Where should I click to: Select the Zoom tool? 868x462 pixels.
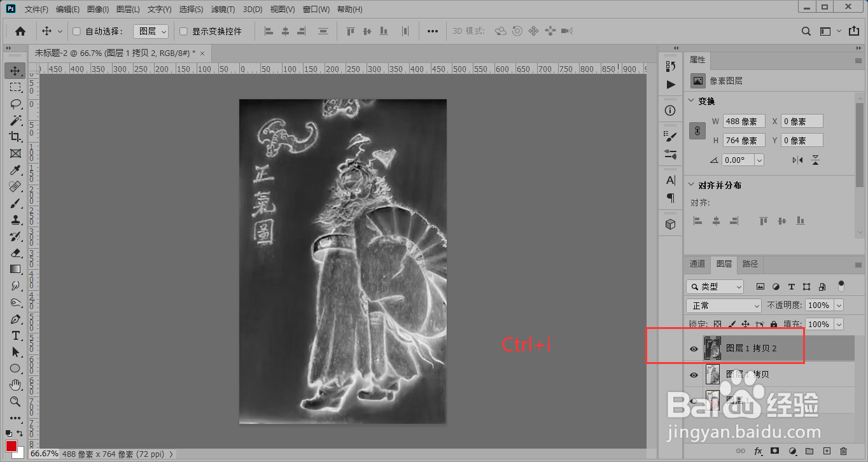point(15,402)
